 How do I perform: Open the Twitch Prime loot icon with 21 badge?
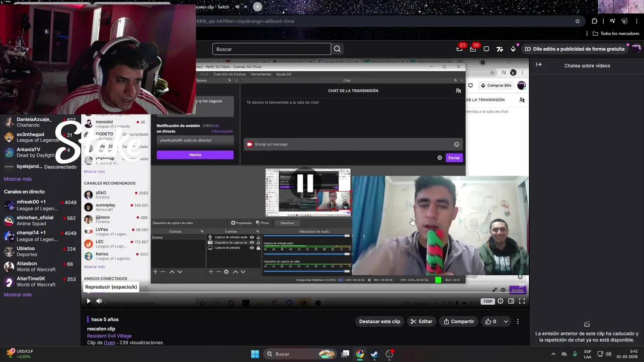(459, 49)
